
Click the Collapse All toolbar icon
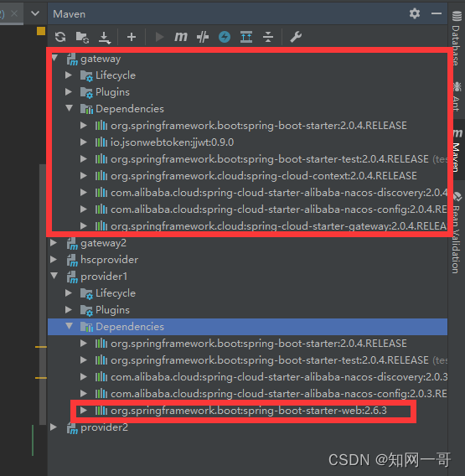(268, 37)
